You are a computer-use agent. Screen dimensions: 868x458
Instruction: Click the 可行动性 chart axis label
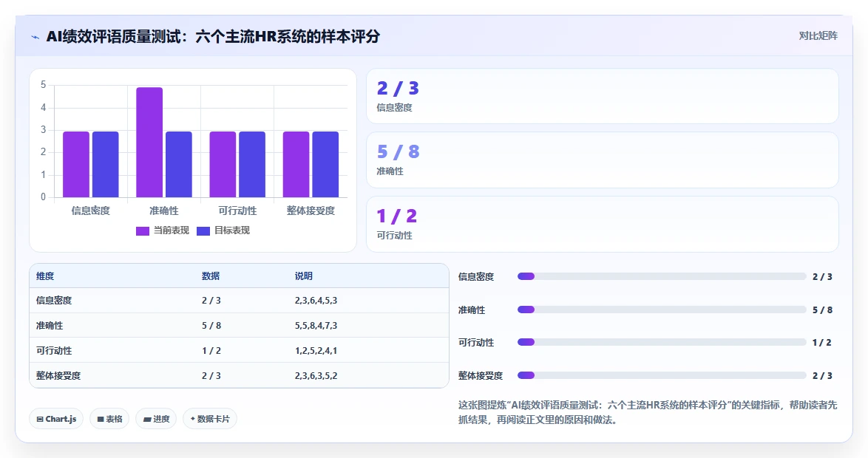[x=237, y=211]
